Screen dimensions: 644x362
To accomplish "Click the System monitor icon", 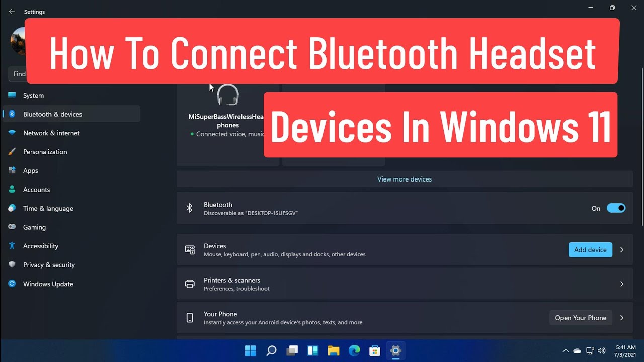I will click(12, 95).
